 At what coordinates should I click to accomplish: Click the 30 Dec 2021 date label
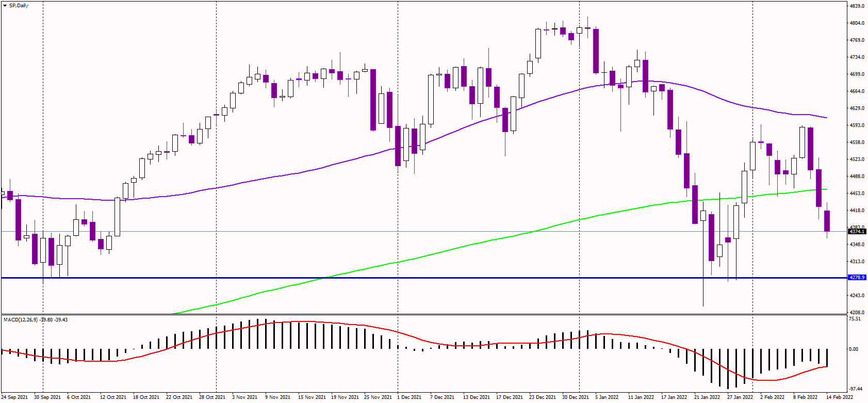576,397
